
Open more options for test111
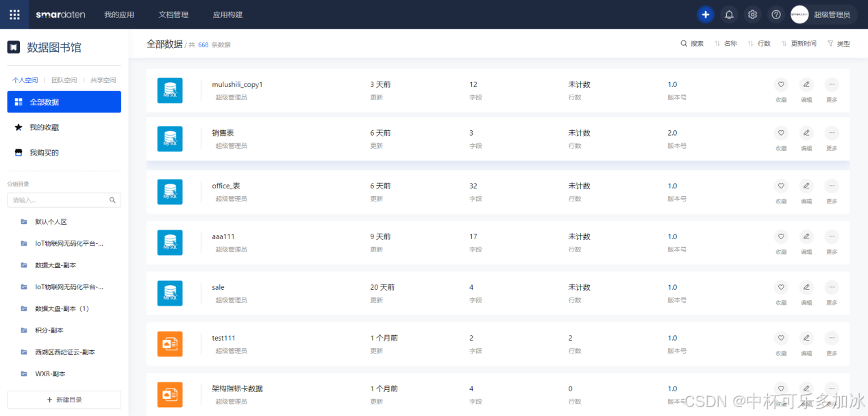pyautogui.click(x=832, y=338)
